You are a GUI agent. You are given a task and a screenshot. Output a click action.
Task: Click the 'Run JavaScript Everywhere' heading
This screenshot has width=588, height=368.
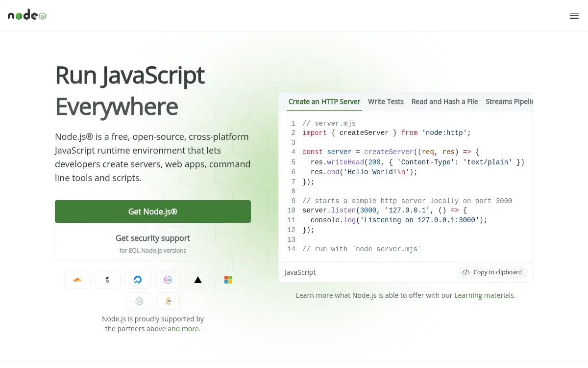[x=130, y=91]
